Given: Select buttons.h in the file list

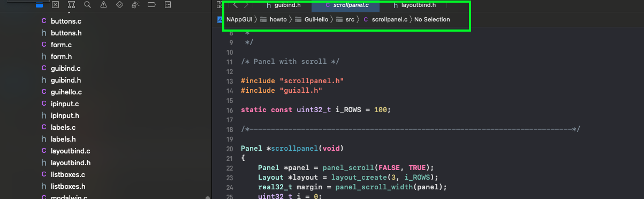Looking at the screenshot, I should click(62, 33).
